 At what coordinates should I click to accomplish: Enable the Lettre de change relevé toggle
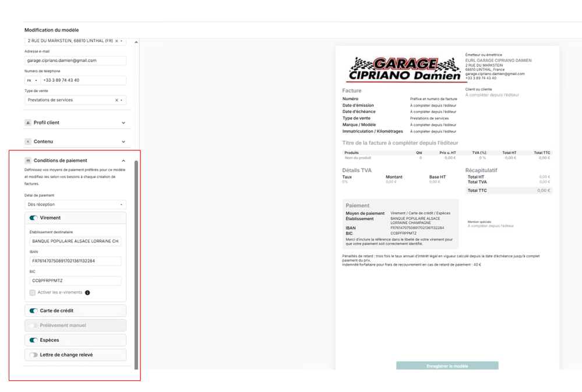tap(34, 355)
